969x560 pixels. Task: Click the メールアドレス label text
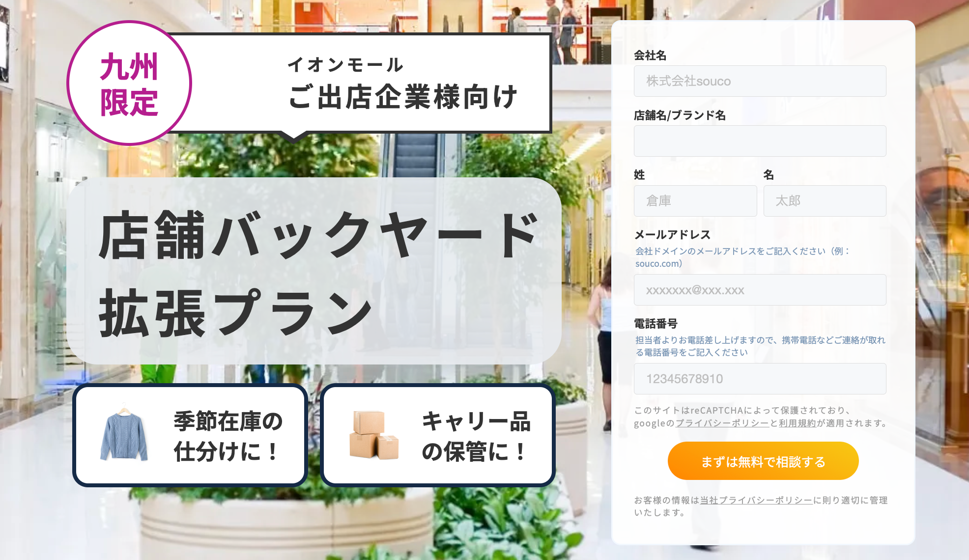[x=672, y=235]
